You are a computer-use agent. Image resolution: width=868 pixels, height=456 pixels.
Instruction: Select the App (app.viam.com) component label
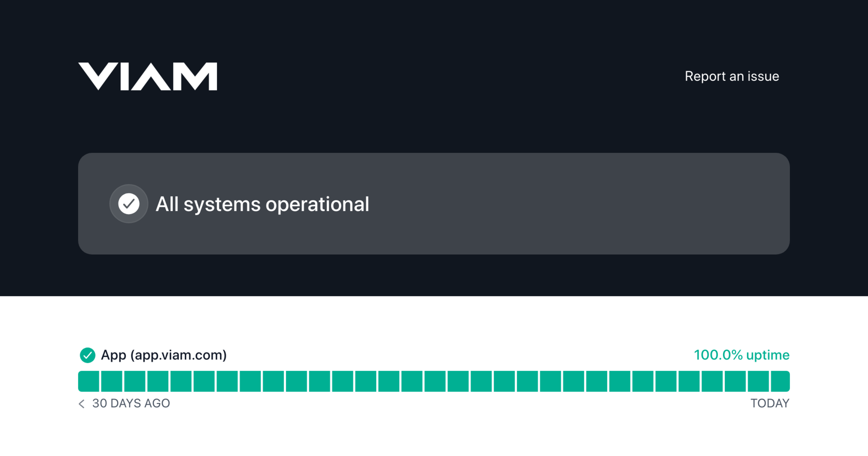[x=164, y=355]
